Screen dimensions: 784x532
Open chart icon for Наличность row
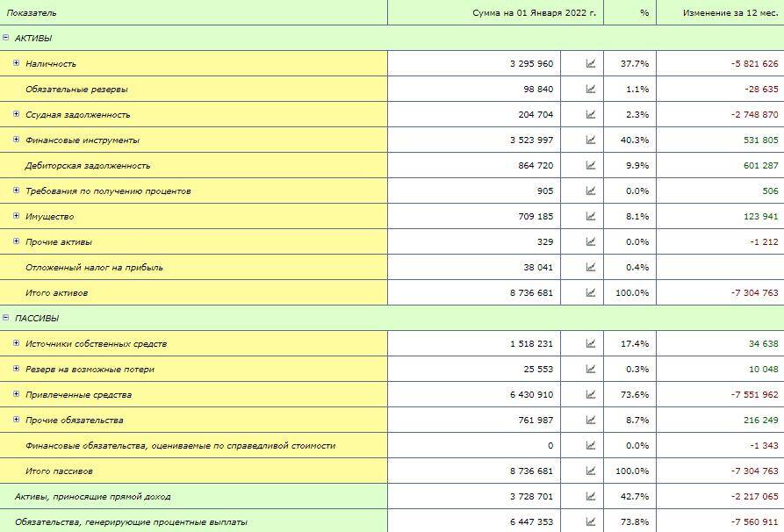(591, 64)
